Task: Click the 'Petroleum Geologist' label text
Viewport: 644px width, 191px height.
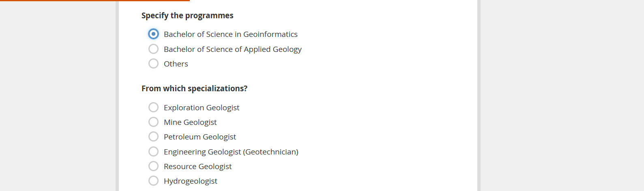Action: 200,137
